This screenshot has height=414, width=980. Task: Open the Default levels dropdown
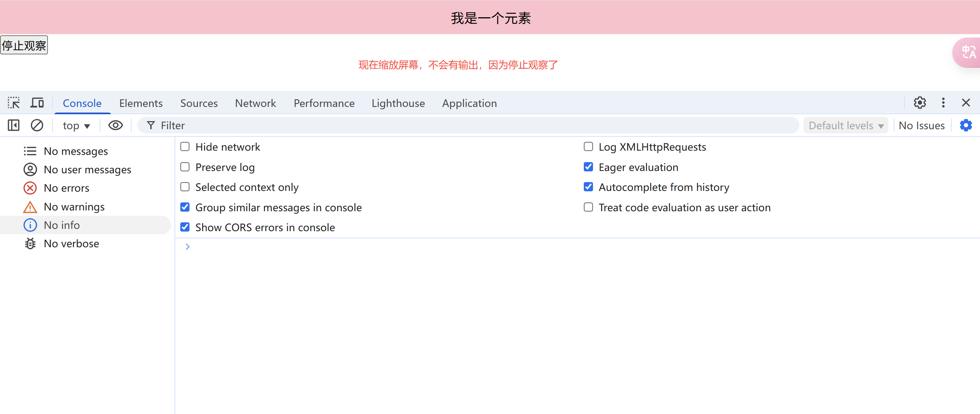845,125
